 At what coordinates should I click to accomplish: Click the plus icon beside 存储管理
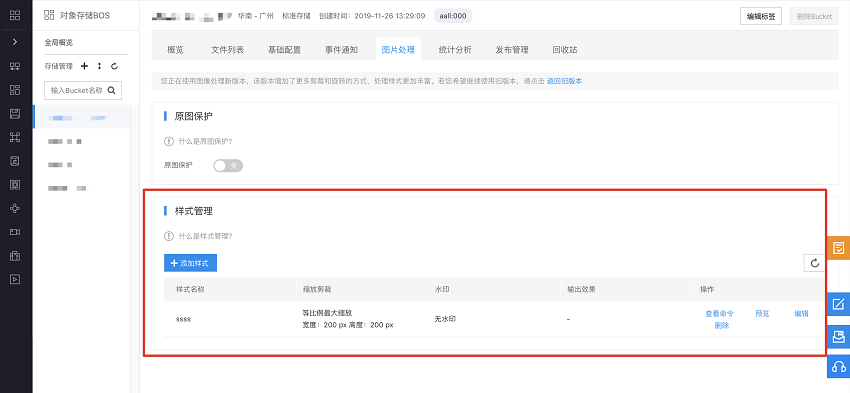pyautogui.click(x=84, y=66)
